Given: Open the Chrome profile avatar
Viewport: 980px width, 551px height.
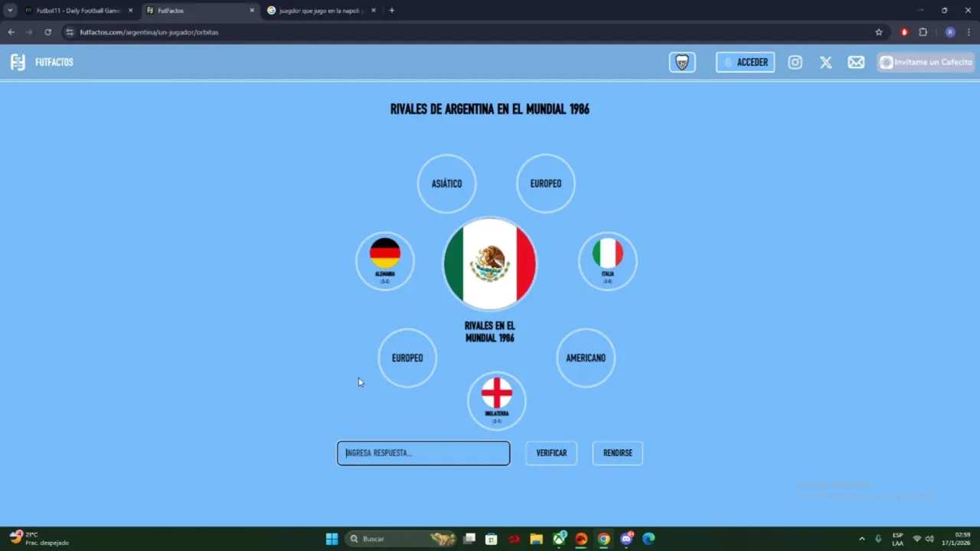Looking at the screenshot, I should click(x=950, y=32).
